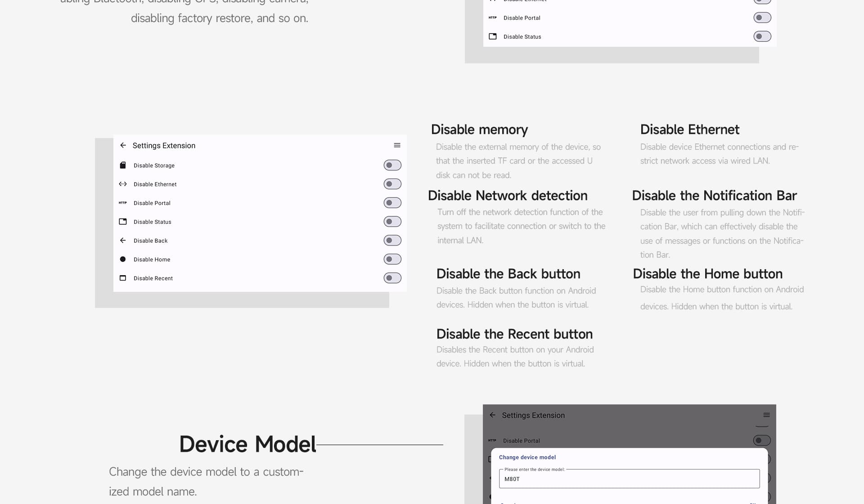Toggle Disable Ethernet switch in middle panel

pos(392,184)
